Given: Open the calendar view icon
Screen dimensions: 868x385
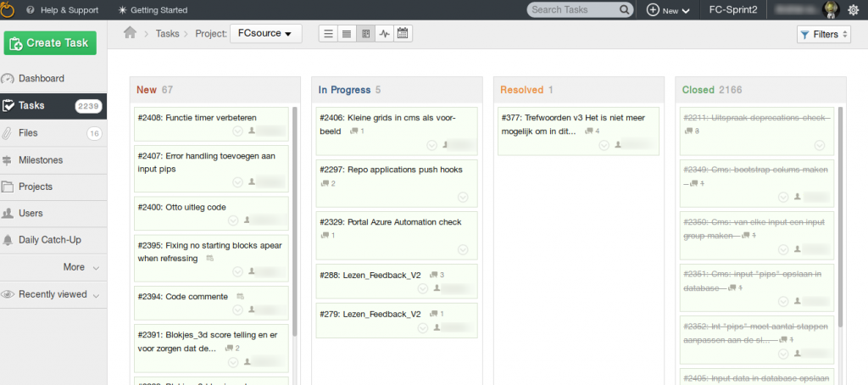Looking at the screenshot, I should (403, 34).
